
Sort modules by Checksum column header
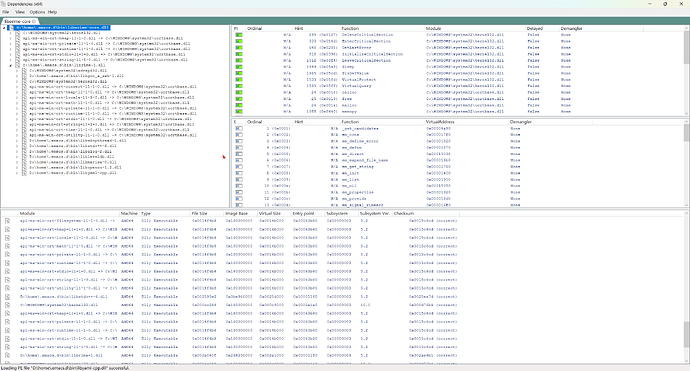click(404, 213)
